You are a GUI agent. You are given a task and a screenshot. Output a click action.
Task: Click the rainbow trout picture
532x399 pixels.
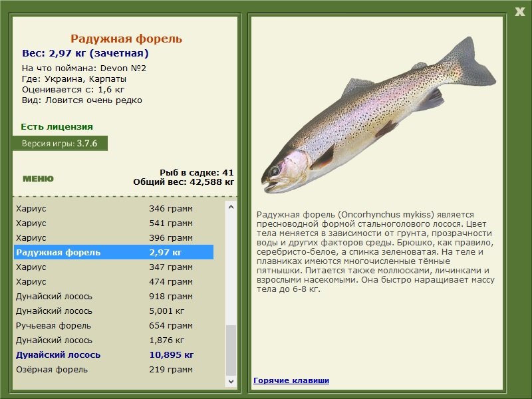(378, 115)
